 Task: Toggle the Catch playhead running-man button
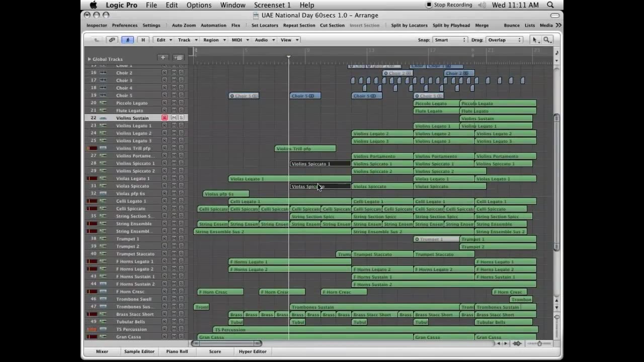click(127, 40)
